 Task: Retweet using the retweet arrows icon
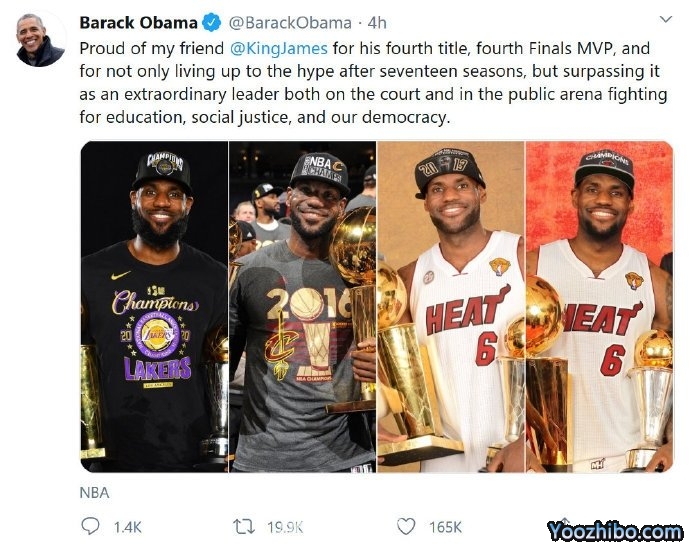[243, 526]
